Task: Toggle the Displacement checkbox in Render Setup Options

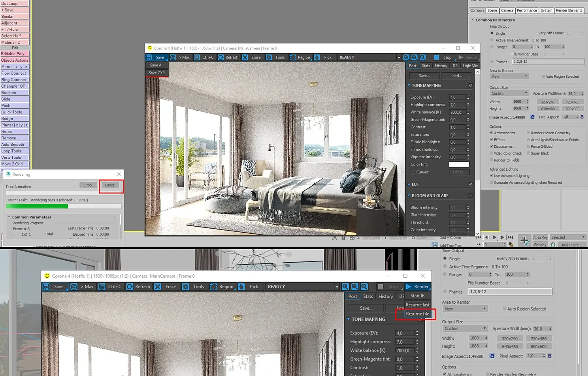Action: (x=492, y=146)
